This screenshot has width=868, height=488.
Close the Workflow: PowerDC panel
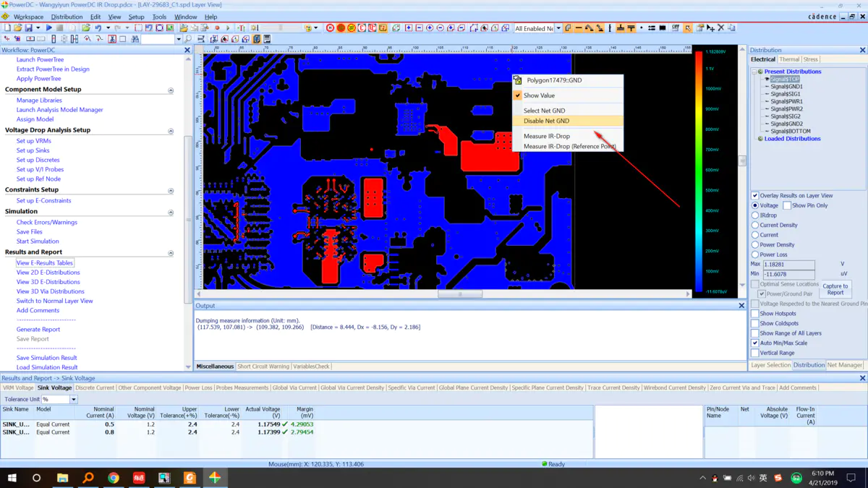(187, 50)
